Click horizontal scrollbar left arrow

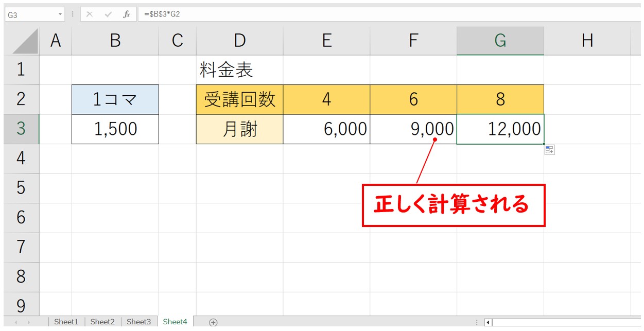(x=488, y=322)
